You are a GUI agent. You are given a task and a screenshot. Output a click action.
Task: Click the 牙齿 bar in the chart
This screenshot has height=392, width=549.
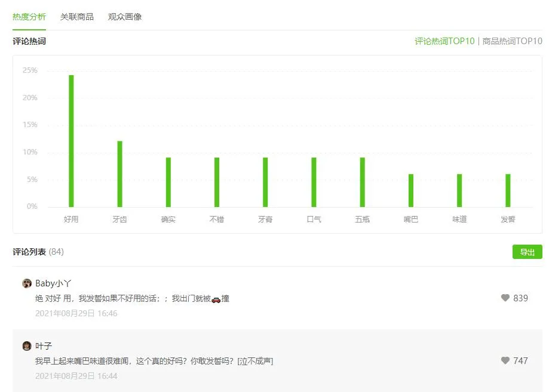[x=119, y=173]
